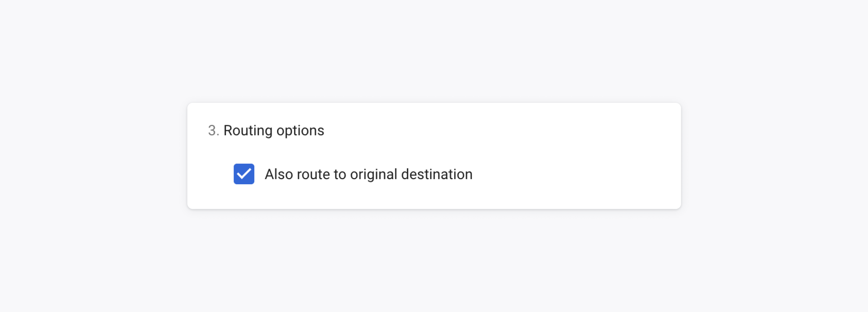Viewport: 868px width, 312px height.
Task: Click the word original in the checkbox label
Action: click(x=374, y=174)
